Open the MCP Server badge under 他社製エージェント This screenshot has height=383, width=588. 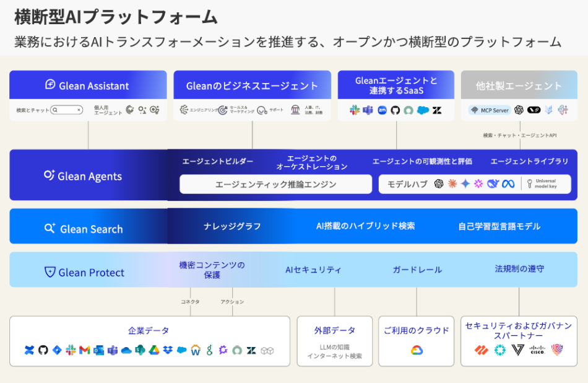(491, 110)
